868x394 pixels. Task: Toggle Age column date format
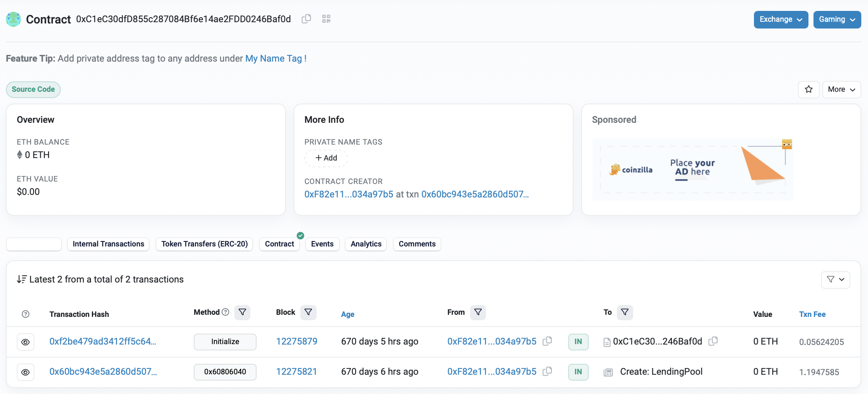347,314
